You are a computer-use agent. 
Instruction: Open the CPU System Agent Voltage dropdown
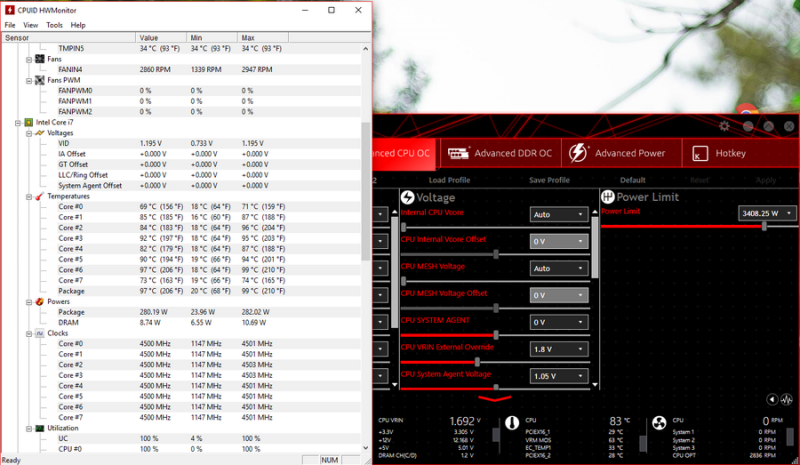(559, 376)
